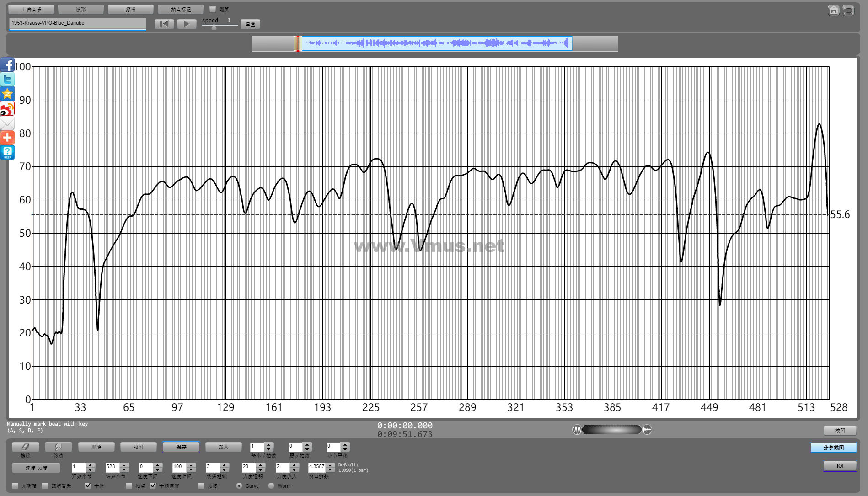
Task: Open the 频谱 spectrum view
Action: tap(131, 10)
